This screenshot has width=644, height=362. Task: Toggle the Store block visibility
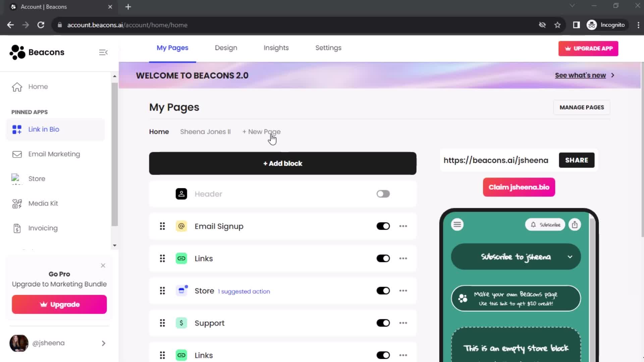(383, 291)
